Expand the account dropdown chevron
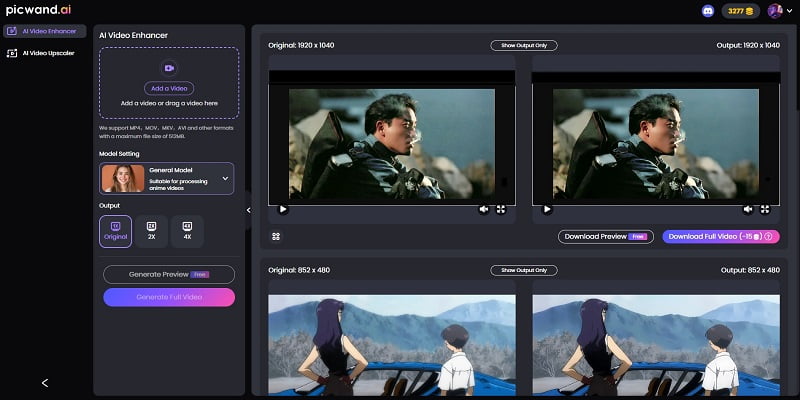800x400 pixels. (790, 11)
